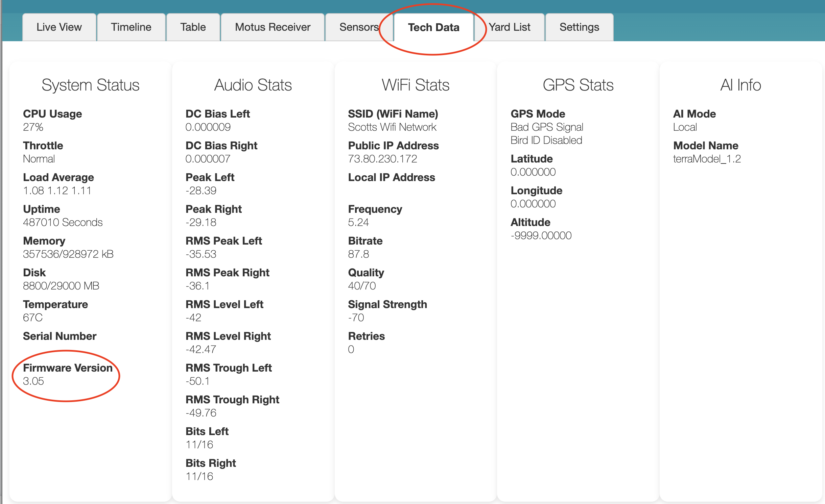
Task: Click the Latitude value 0.000000
Action: point(533,172)
